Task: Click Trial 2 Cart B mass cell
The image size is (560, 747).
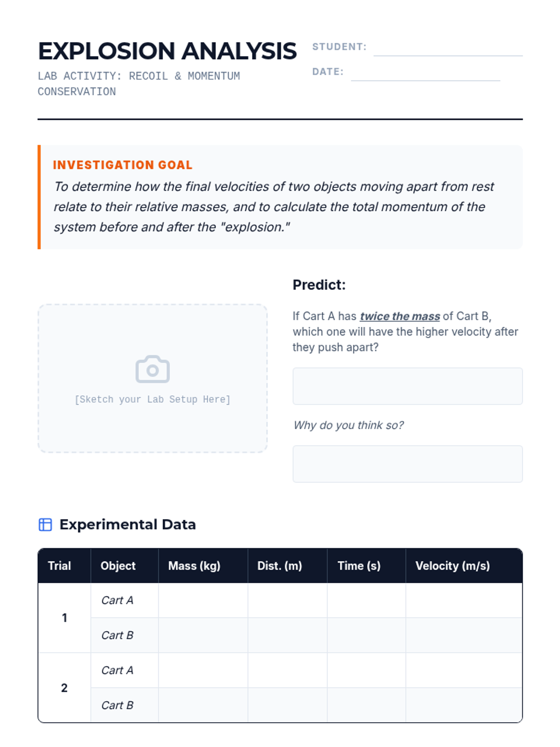Action: [x=203, y=705]
